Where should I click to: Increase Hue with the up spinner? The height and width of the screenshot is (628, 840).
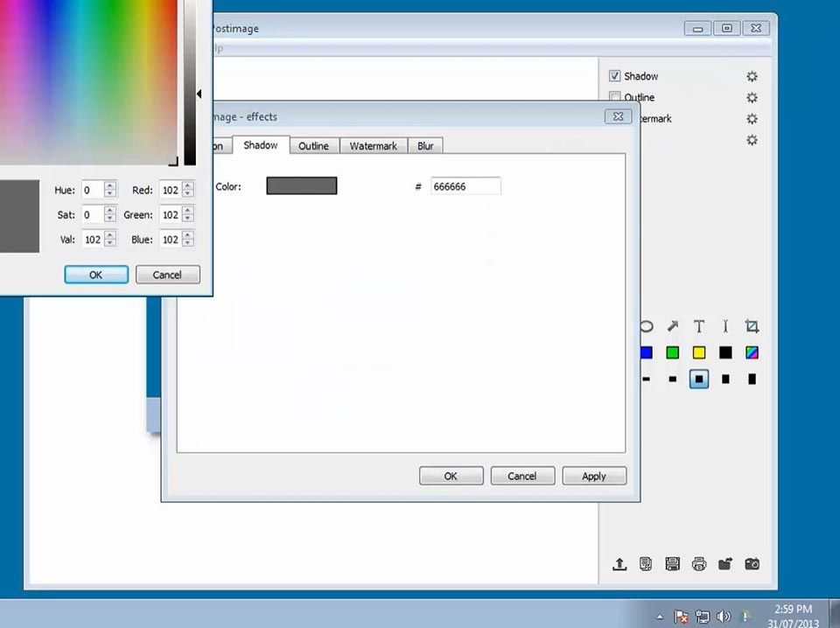pyautogui.click(x=110, y=185)
